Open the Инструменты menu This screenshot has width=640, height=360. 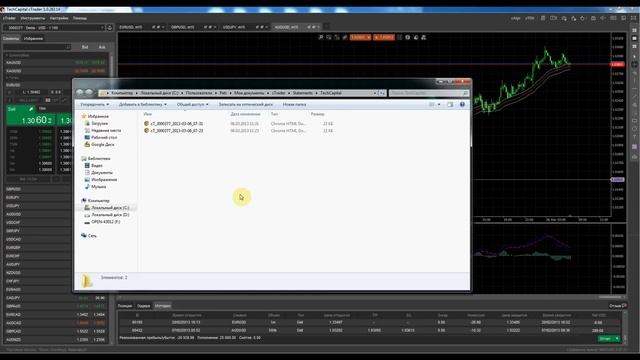coord(33,18)
